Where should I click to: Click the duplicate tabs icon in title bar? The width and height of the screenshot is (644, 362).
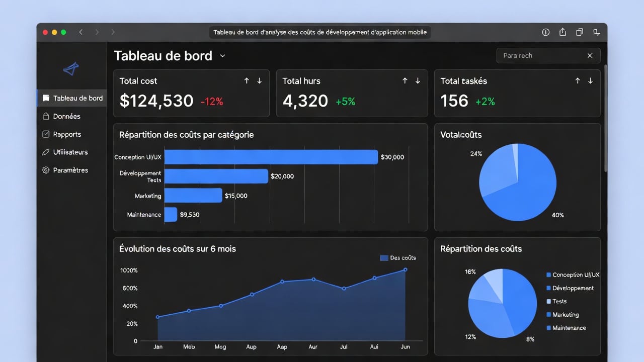(x=580, y=32)
